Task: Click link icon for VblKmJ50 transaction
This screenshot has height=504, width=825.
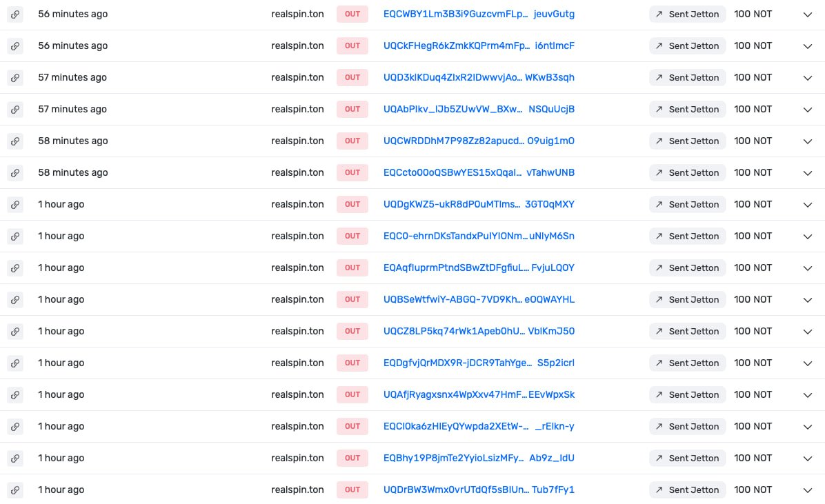Action: tap(15, 331)
